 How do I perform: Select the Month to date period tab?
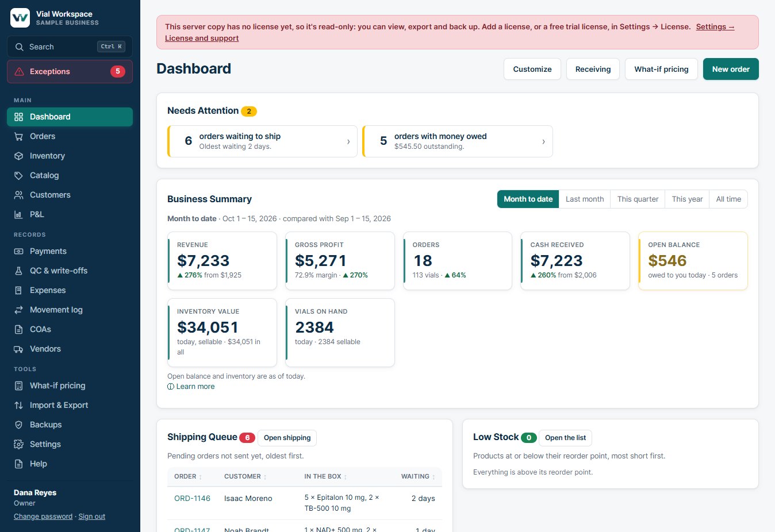[528, 199]
